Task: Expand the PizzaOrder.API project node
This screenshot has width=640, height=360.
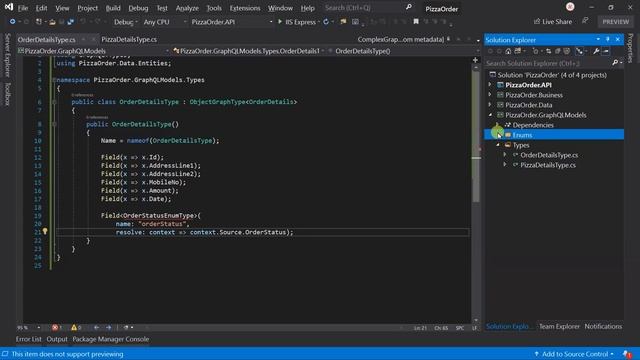Action: coord(490,84)
